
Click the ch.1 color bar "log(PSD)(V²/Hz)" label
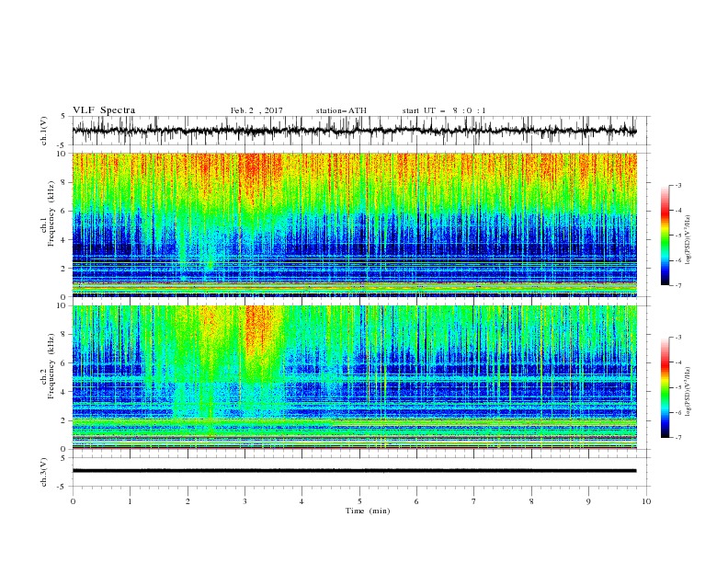[x=688, y=240]
